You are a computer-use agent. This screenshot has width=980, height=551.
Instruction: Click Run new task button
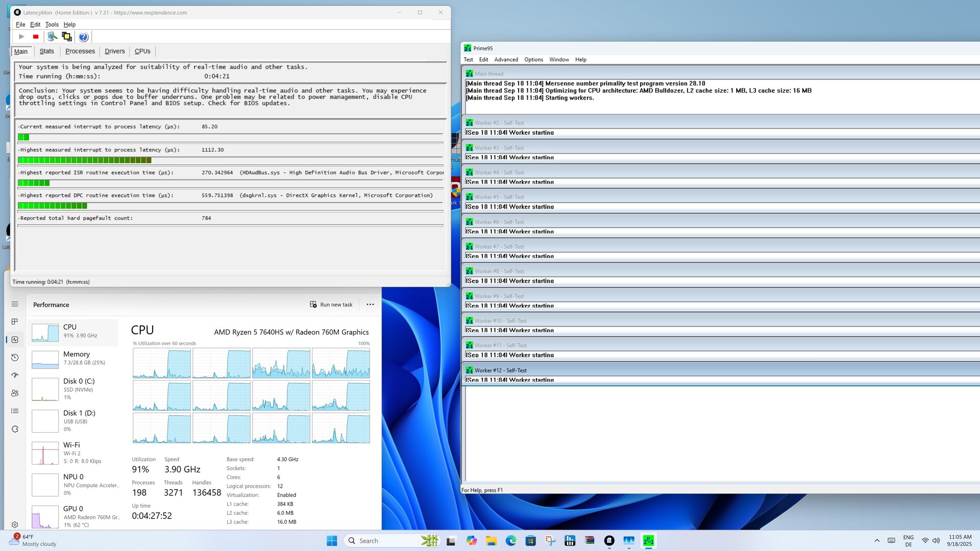pos(331,305)
